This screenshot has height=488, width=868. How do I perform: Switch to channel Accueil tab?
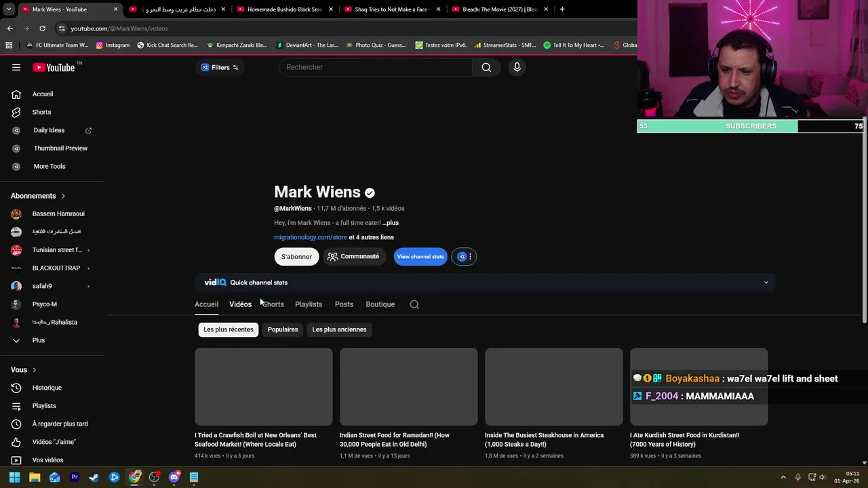206,304
